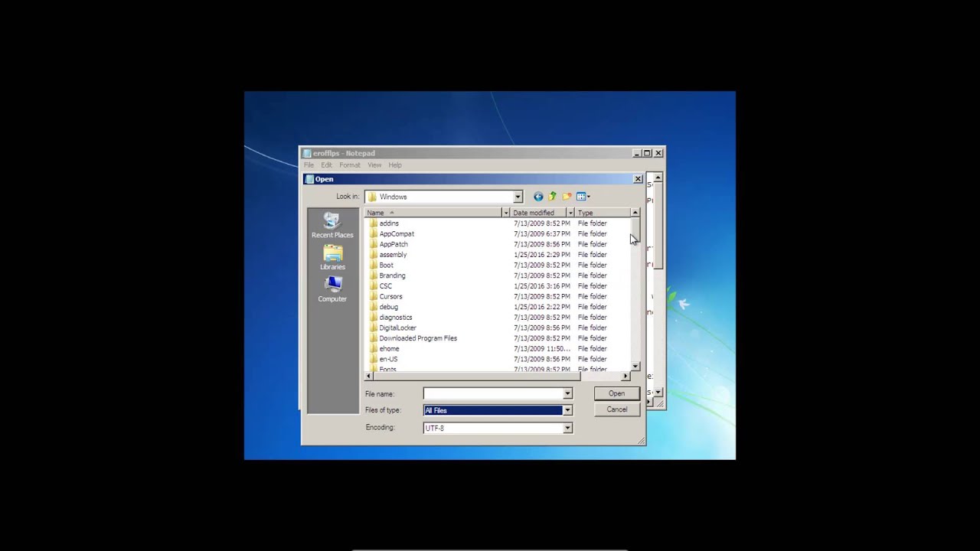Select the Cursors folder icon
Screen dimensions: 980x551
[374, 296]
